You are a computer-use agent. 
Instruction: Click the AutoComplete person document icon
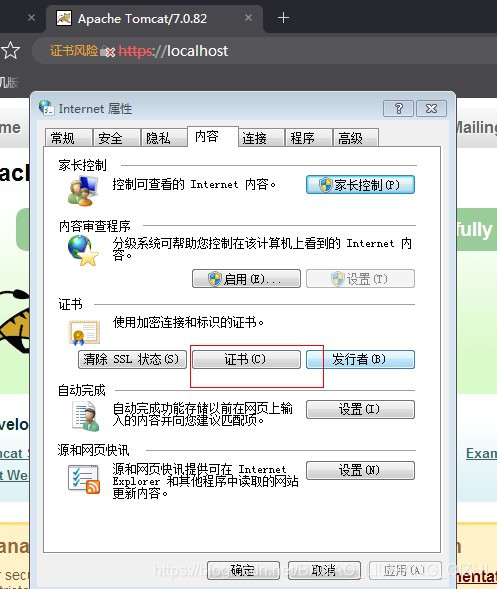coord(86,416)
